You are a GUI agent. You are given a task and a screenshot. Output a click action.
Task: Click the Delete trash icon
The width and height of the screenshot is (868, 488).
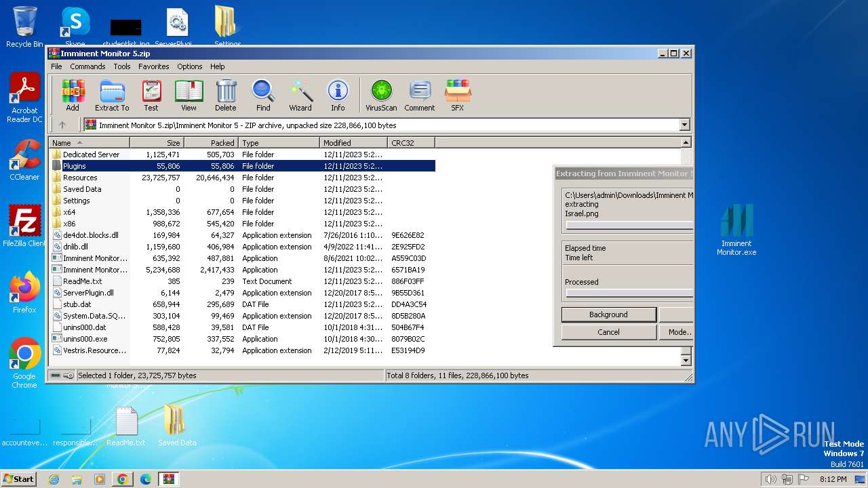(x=226, y=95)
